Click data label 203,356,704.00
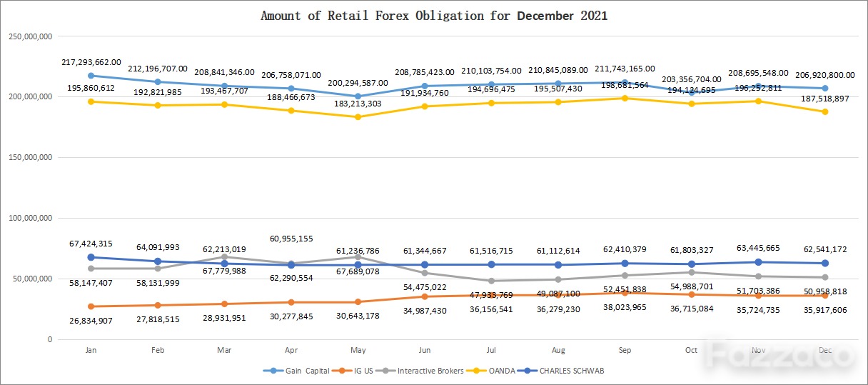 click(692, 79)
